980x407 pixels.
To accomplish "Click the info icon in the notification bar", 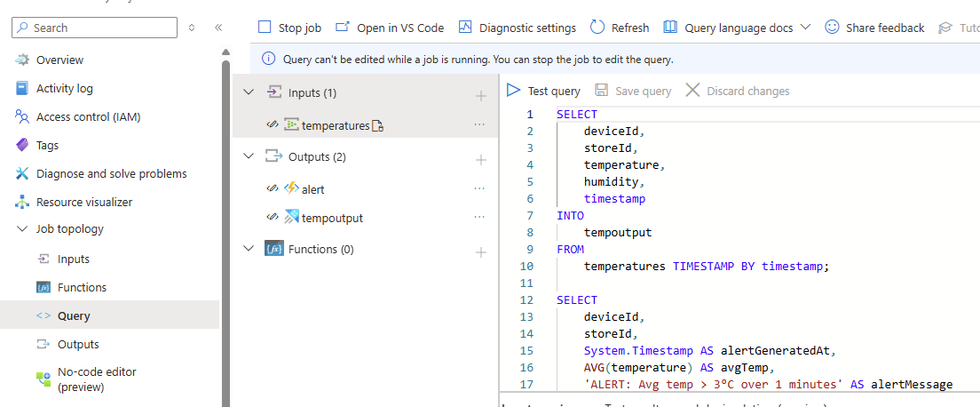I will click(268, 60).
